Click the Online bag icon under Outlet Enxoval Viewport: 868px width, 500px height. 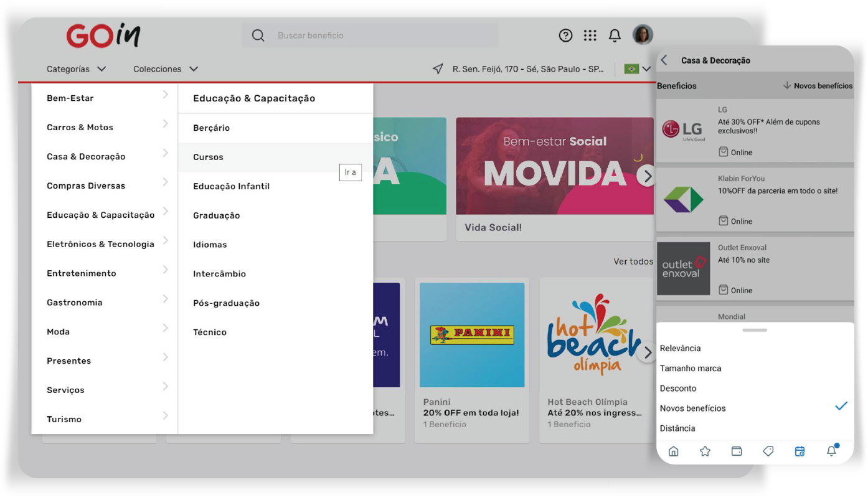[723, 290]
